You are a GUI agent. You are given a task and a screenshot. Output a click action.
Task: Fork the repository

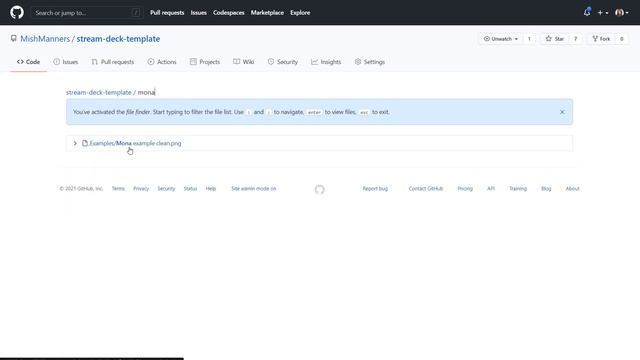601,39
